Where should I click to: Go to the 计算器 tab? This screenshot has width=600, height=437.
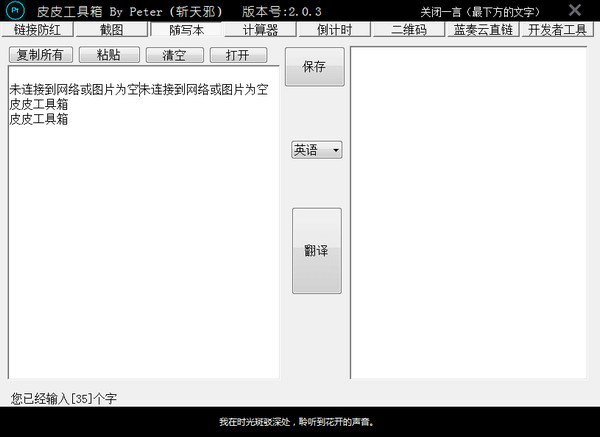[260, 30]
